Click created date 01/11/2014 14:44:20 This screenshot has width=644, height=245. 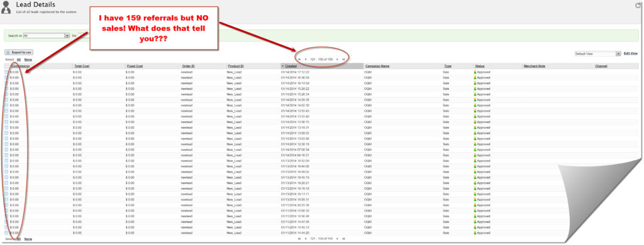pyautogui.click(x=295, y=232)
